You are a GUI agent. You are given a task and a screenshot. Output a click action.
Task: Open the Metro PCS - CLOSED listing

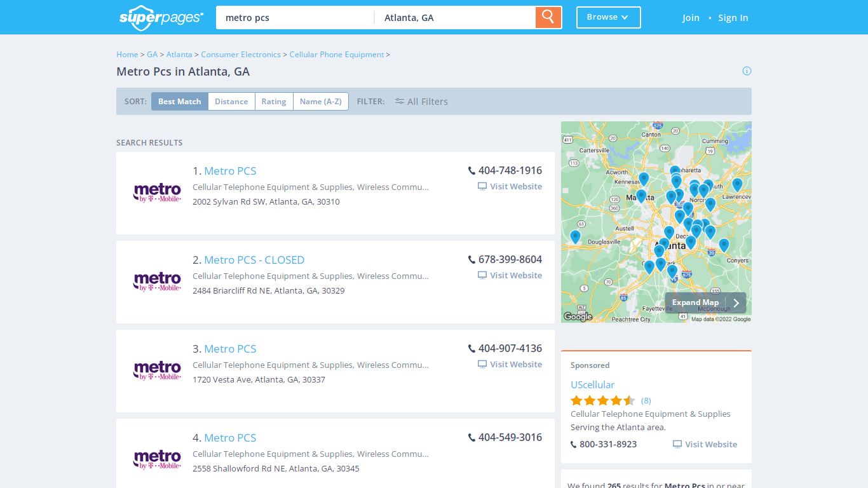[x=254, y=260]
